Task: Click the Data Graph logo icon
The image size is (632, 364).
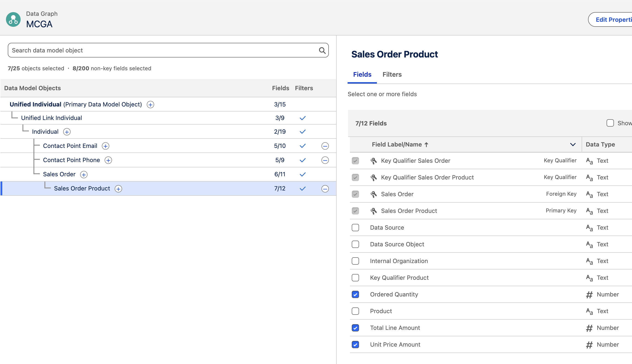Action: pyautogui.click(x=13, y=19)
